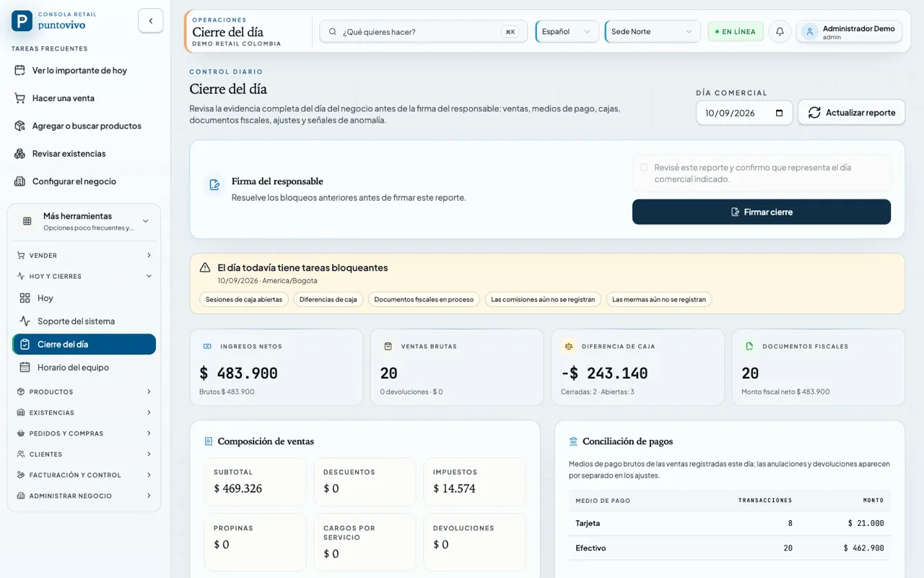Screen dimensions: 924x578
Task: Open Agregar o buscar productos
Action: point(85,126)
